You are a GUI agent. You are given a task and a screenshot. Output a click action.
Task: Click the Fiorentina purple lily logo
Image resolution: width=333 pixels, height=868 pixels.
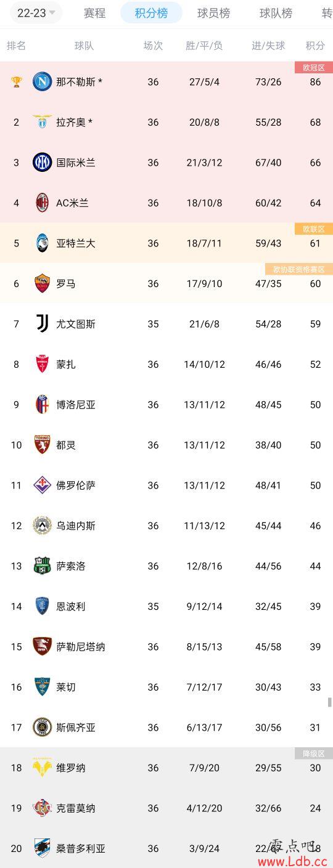42,485
